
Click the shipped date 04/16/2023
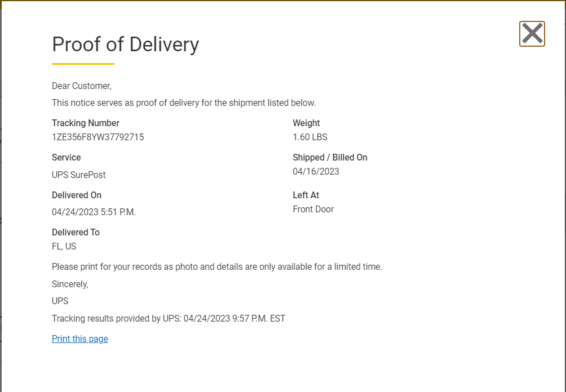tap(316, 171)
